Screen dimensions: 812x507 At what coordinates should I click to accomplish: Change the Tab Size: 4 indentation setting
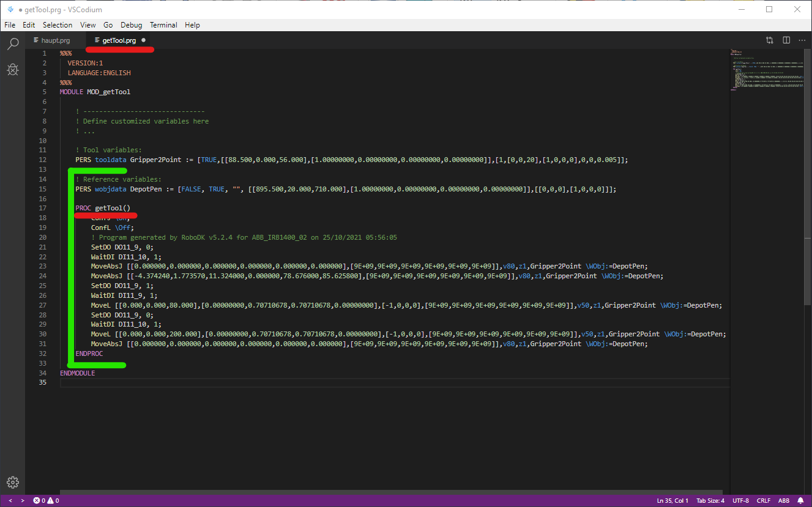point(710,500)
